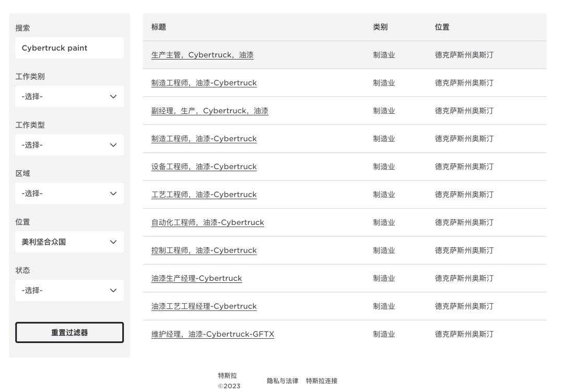Viewport: 564px width, 392px height.
Task: Click the 重置过滤器 button
Action: 69,332
